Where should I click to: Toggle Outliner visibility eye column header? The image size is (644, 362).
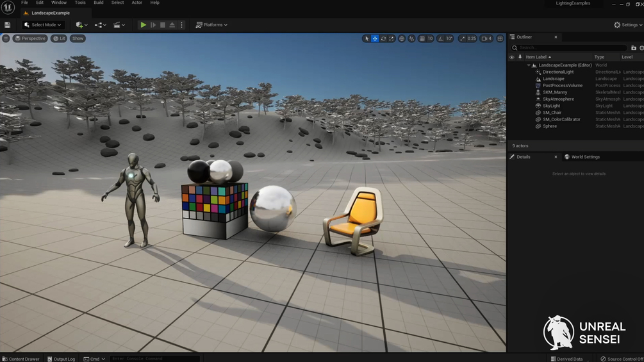[x=512, y=57]
